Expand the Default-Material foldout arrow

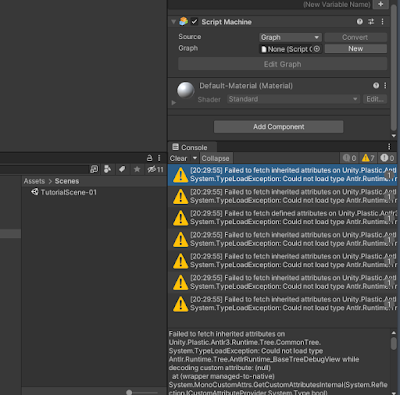click(x=173, y=103)
